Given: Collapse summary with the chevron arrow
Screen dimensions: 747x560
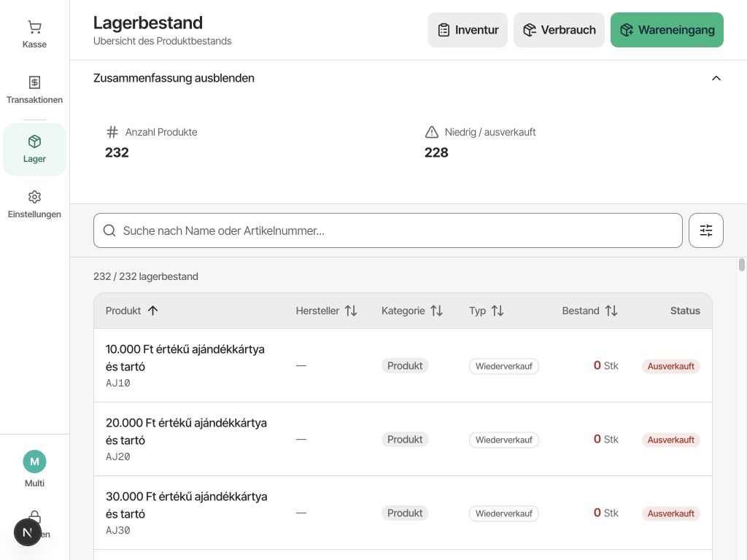Looking at the screenshot, I should pyautogui.click(x=716, y=78).
